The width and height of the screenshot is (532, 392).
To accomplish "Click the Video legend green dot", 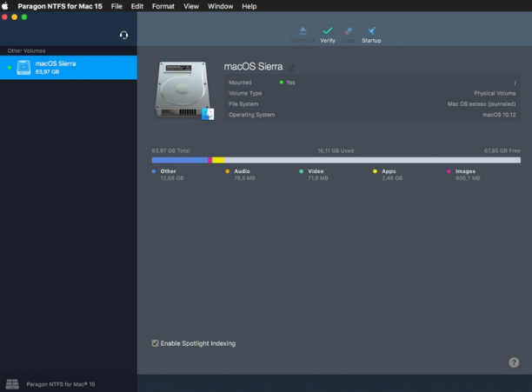I will click(301, 171).
